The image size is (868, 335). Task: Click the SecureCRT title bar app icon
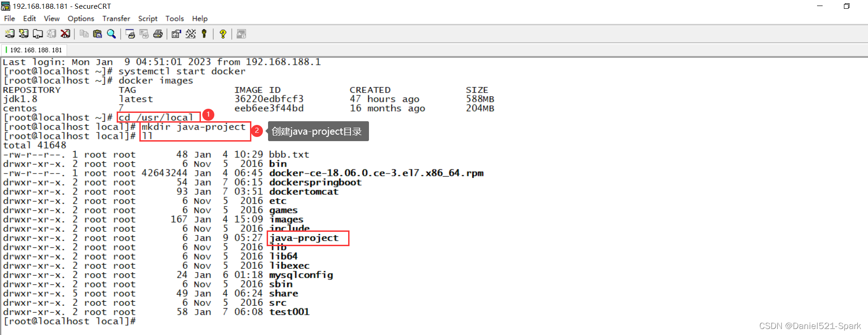[x=6, y=6]
